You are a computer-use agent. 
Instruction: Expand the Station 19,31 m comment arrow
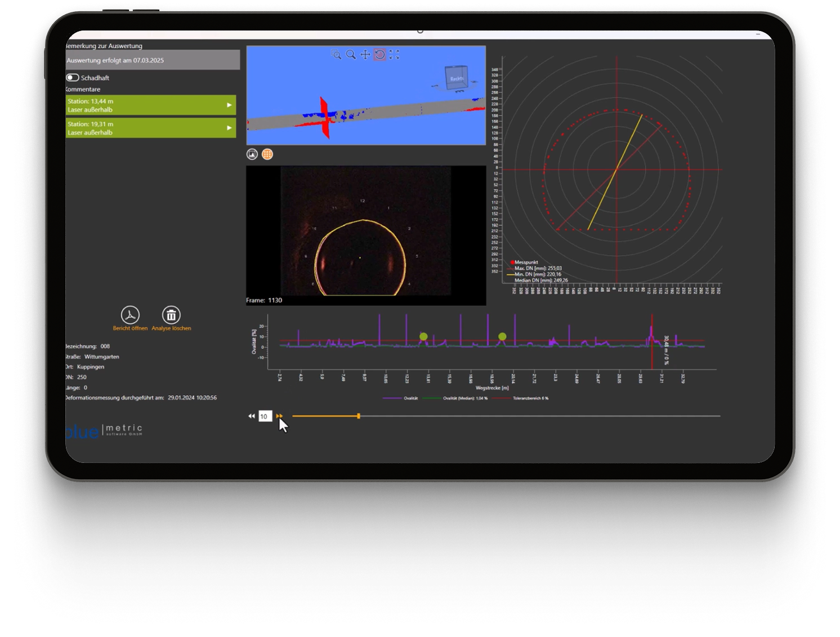click(x=229, y=128)
